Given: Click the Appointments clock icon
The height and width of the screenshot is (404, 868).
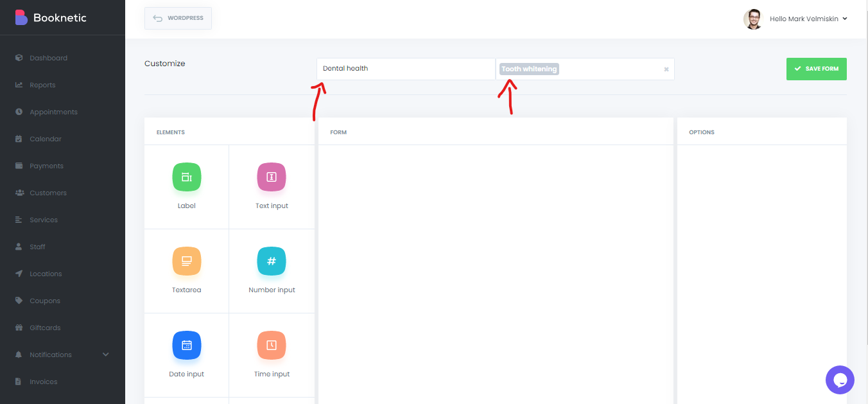Looking at the screenshot, I should 19,112.
